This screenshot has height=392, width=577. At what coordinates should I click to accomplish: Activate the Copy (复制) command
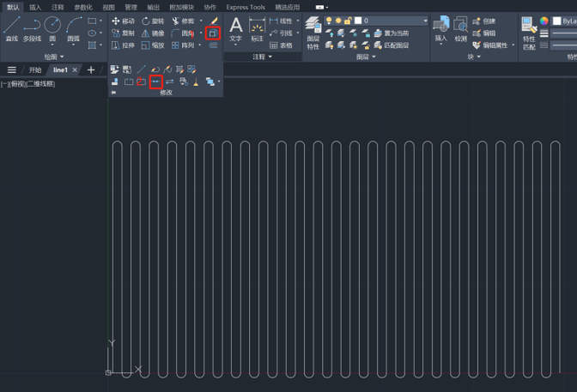click(x=123, y=33)
